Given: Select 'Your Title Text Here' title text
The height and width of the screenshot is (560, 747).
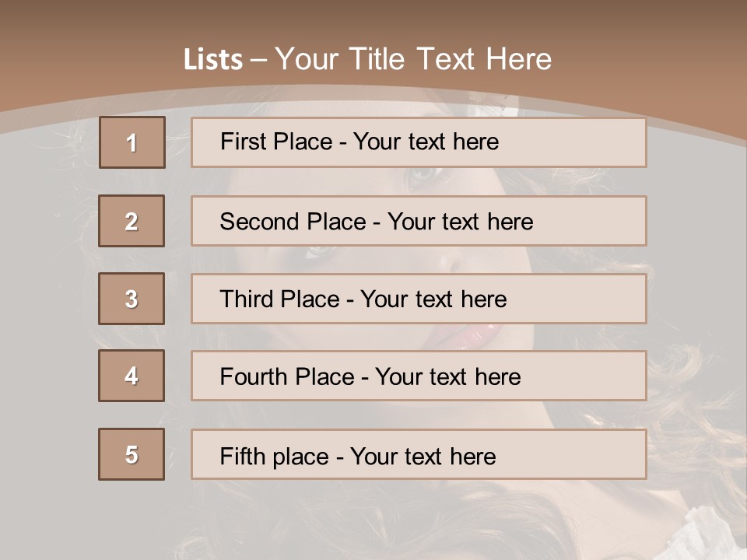Looking at the screenshot, I should click(x=413, y=59).
